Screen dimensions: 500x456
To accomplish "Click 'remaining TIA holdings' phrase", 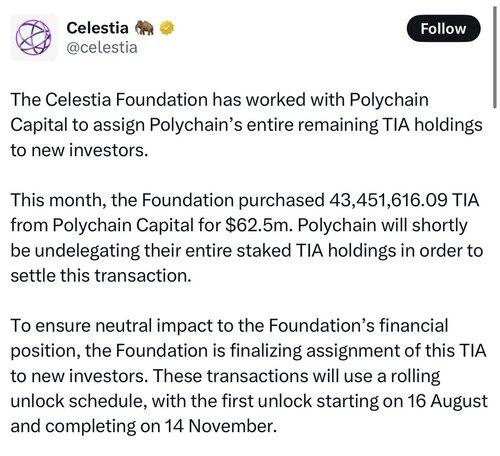I will 390,125.
